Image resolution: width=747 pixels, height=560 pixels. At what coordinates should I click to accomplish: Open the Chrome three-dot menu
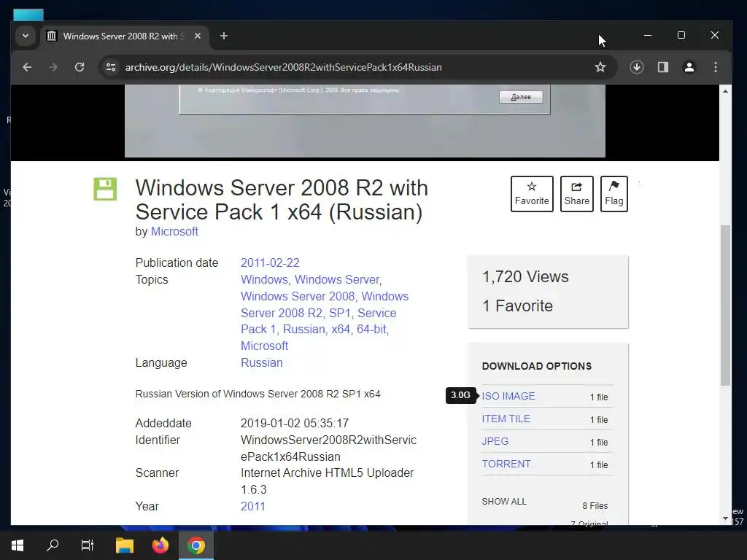(715, 67)
